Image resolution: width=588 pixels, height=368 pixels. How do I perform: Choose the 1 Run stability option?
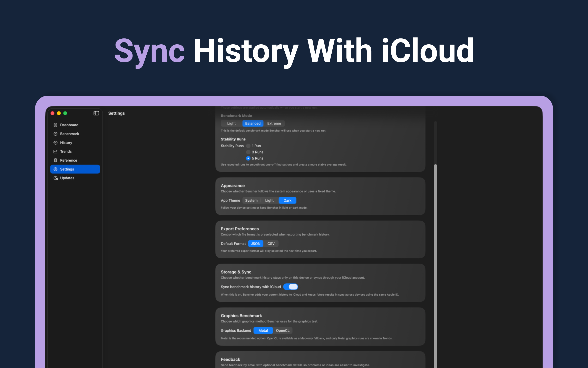[248, 146]
